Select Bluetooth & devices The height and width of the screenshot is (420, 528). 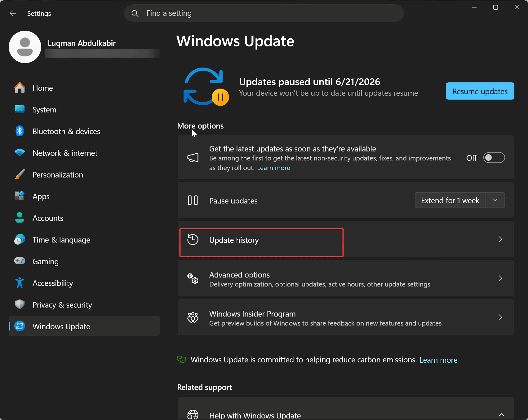pos(84,131)
